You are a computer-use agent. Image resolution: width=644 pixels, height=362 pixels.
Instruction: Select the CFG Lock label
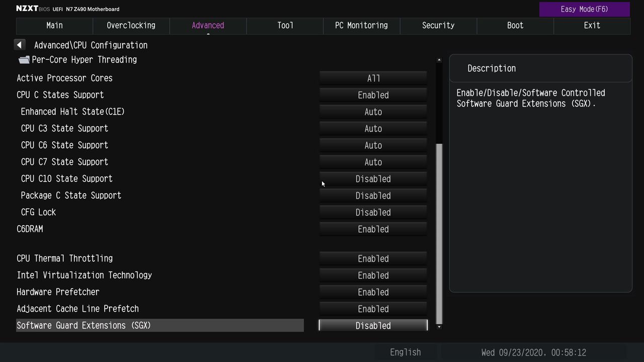[x=38, y=212]
